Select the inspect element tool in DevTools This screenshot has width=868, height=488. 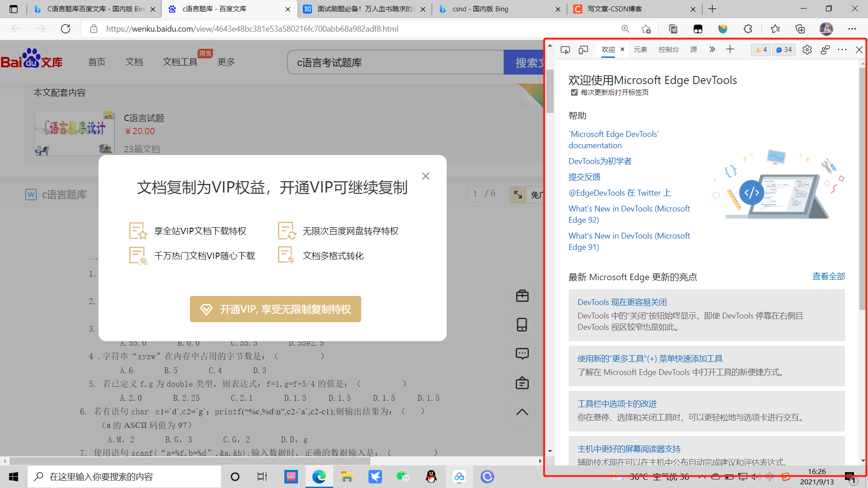tap(565, 50)
